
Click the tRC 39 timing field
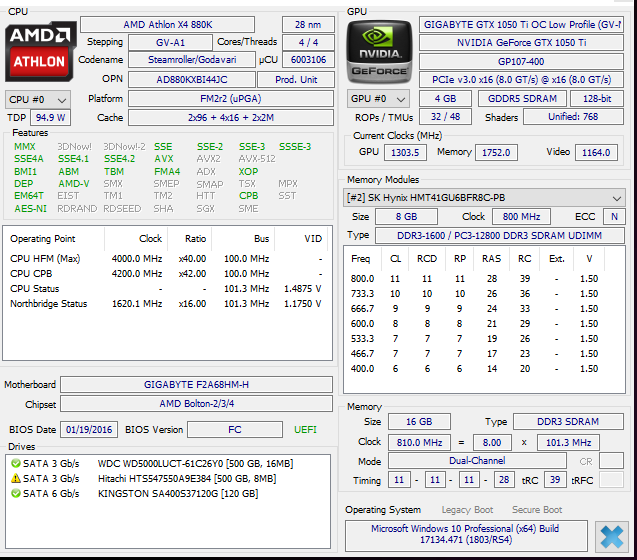point(555,480)
